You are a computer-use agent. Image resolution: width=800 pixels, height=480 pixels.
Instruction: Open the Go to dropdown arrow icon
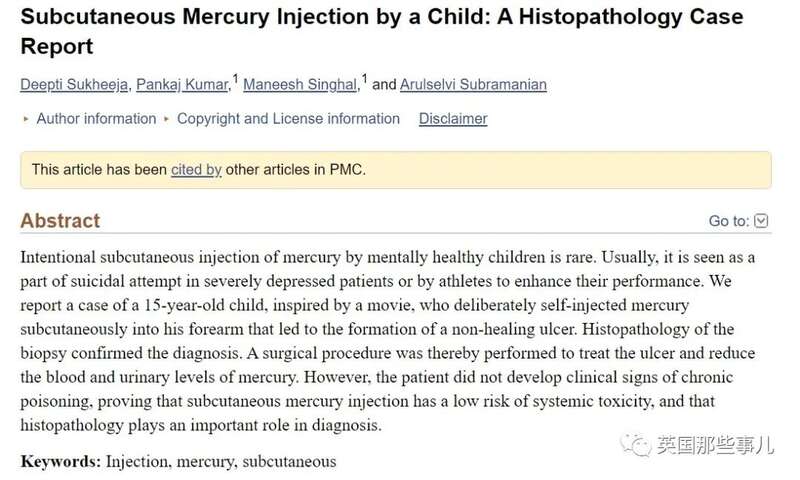(x=761, y=221)
